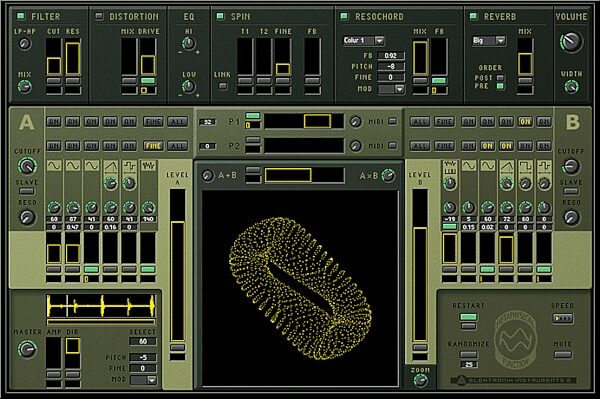Enable the DISTORTION effect

click(99, 16)
